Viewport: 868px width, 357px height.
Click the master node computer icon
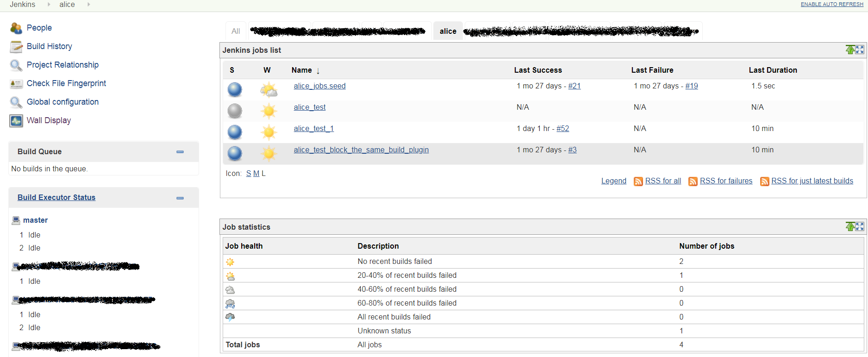16,220
